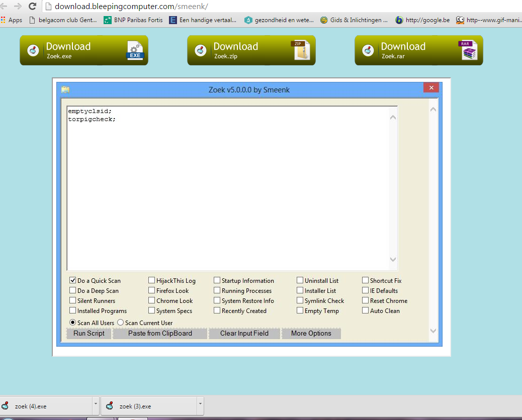Click More Options button
Screen dimensions: 522x420
pos(311,333)
